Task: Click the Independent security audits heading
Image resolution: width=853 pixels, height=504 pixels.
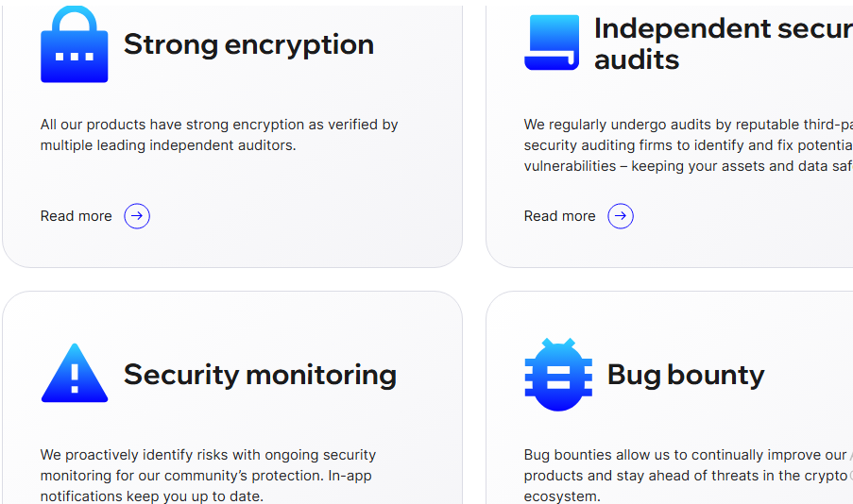Action: 723,43
